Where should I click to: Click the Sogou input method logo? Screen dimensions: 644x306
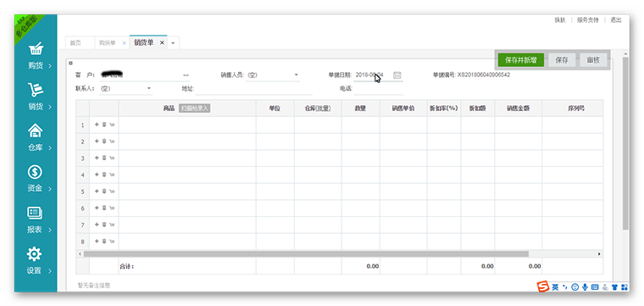543,287
